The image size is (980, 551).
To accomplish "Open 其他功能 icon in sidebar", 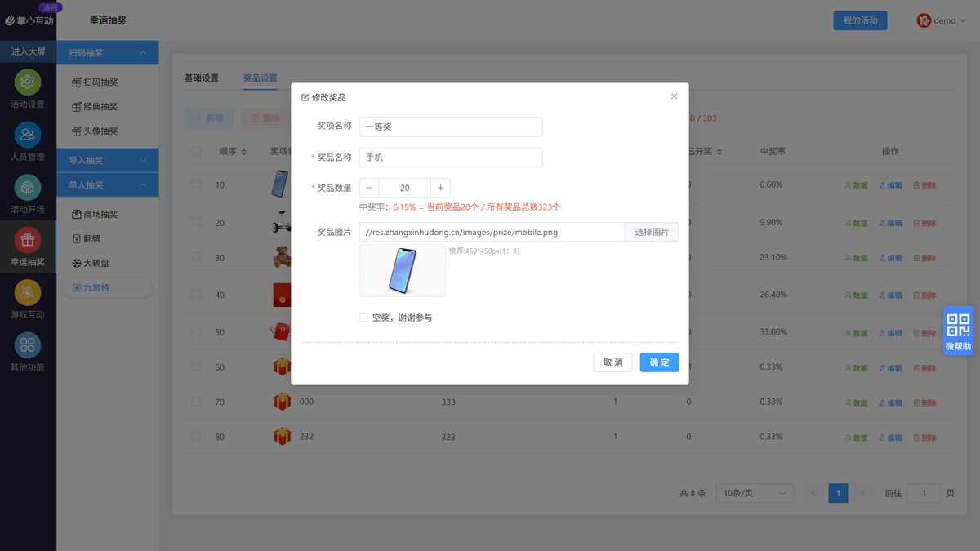I will coord(28,345).
